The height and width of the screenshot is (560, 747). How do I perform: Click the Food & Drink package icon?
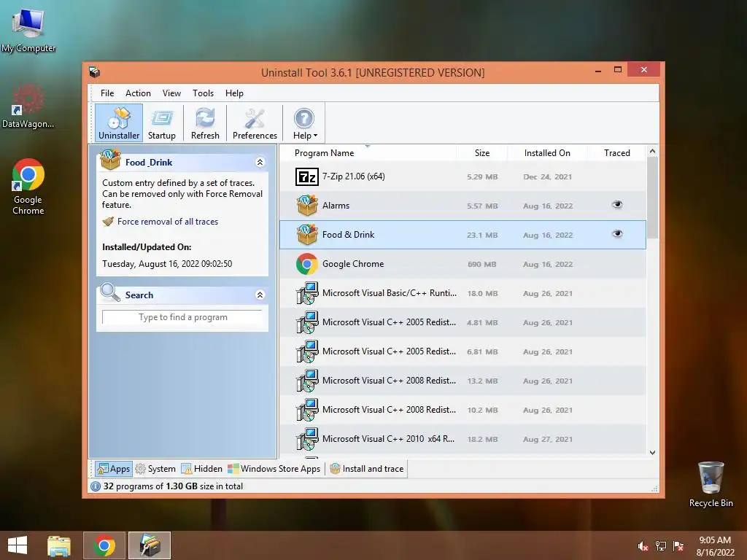pyautogui.click(x=307, y=234)
